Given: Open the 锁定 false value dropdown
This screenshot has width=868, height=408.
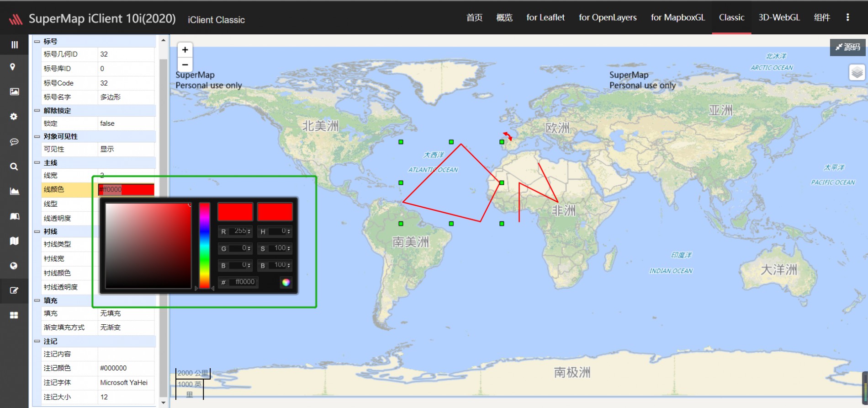Looking at the screenshot, I should pos(126,123).
